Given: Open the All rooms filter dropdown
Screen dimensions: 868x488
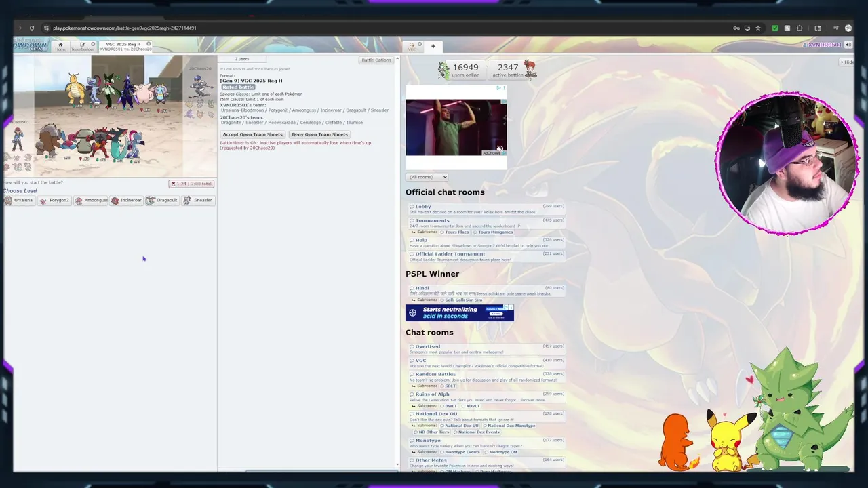Looking at the screenshot, I should [427, 177].
